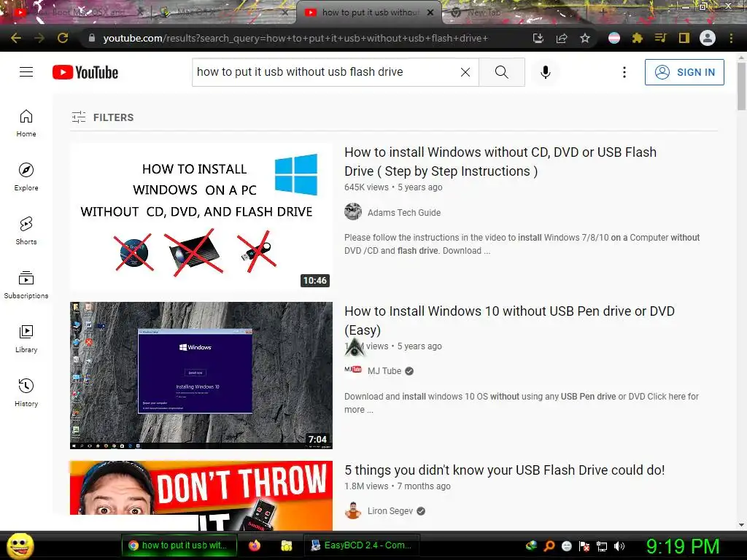Reload the page with the refresh icon
This screenshot has width=747, height=560.
coord(63,38)
